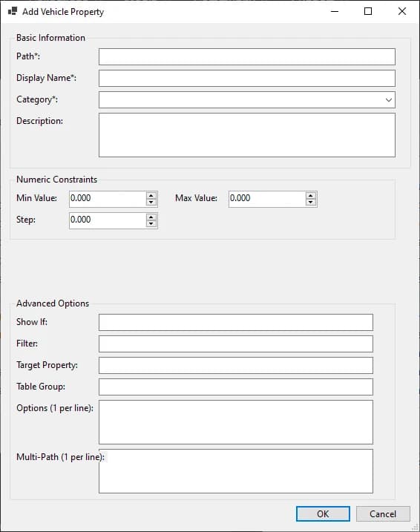This screenshot has width=420, height=532.
Task: Click the Category* label
Action: point(37,99)
